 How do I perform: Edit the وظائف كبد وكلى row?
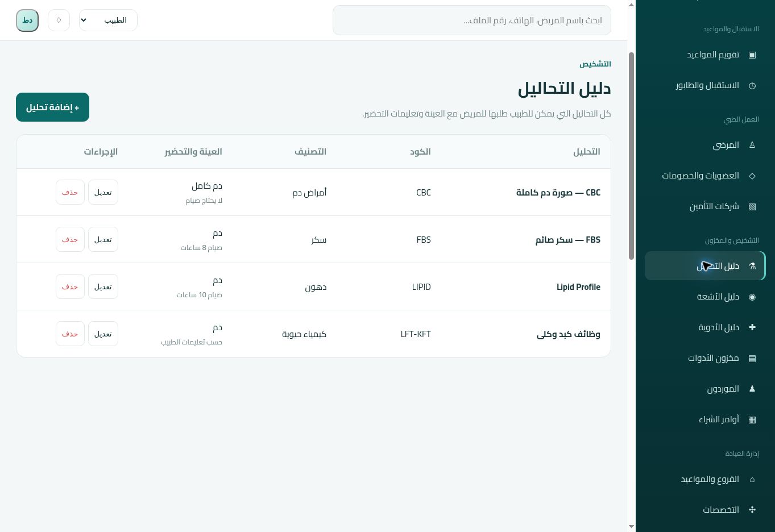coord(103,334)
